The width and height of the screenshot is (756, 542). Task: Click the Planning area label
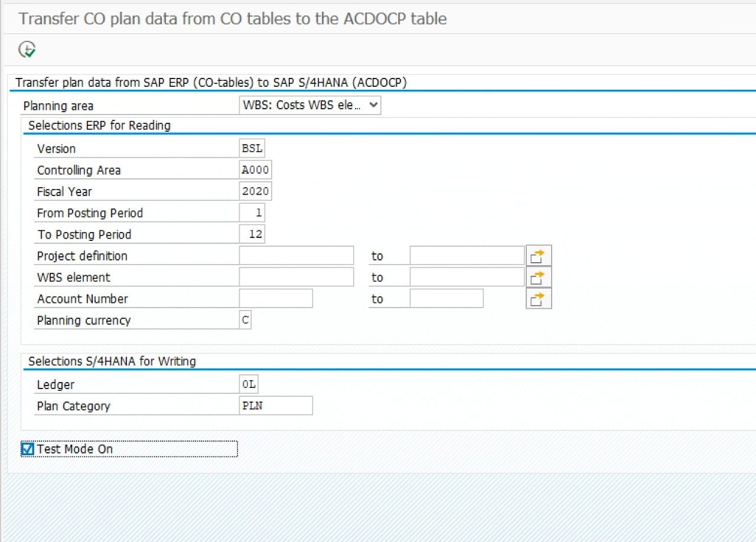[58, 106]
